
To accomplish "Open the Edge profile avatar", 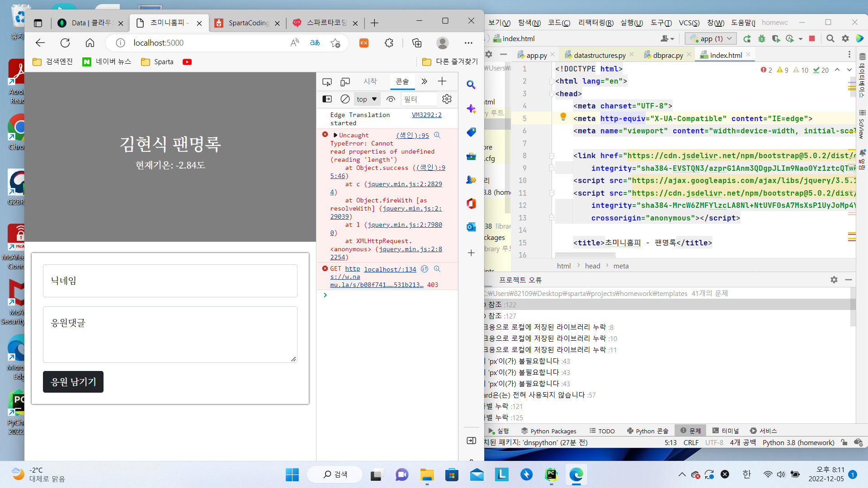I will point(443,43).
